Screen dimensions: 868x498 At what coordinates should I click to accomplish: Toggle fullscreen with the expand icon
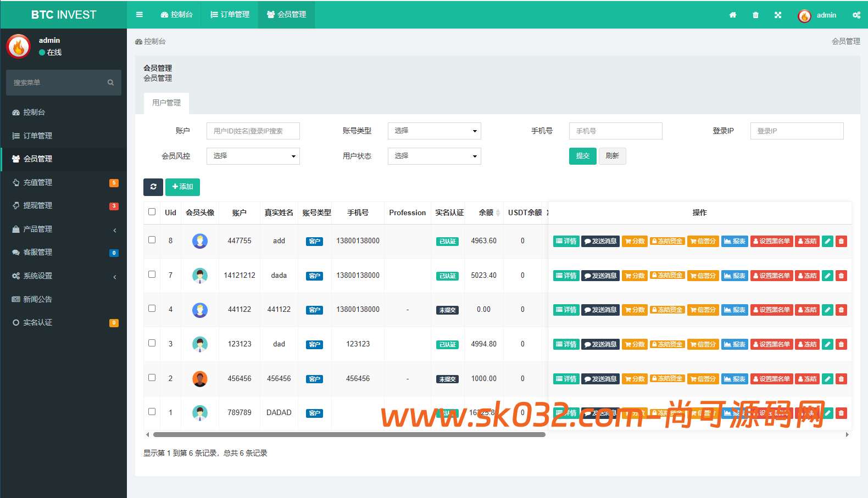tap(778, 15)
